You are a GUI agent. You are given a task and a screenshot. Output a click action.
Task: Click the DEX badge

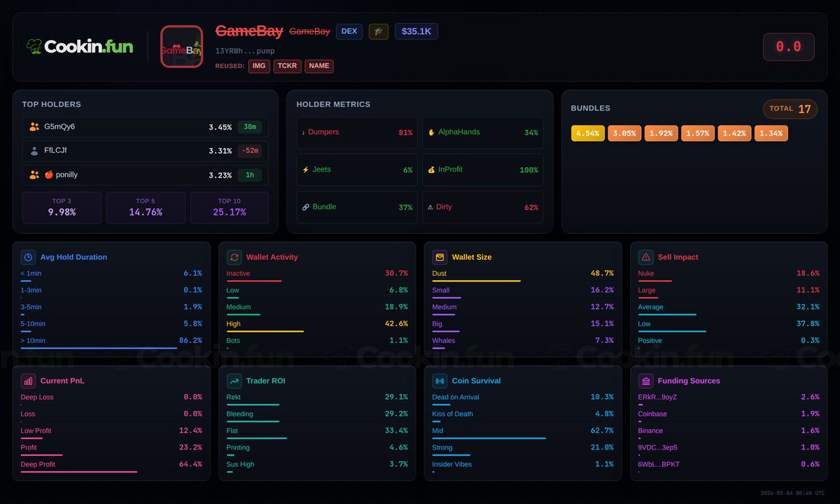click(349, 31)
